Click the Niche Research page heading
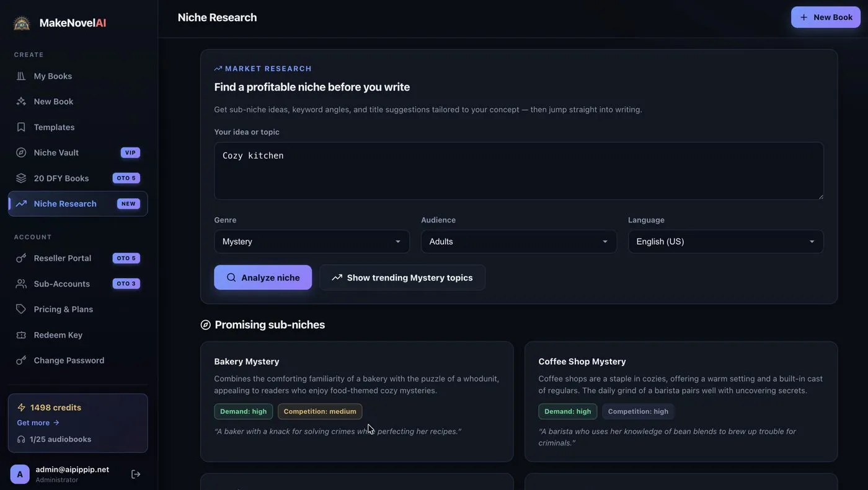The height and width of the screenshot is (490, 868). point(218,17)
